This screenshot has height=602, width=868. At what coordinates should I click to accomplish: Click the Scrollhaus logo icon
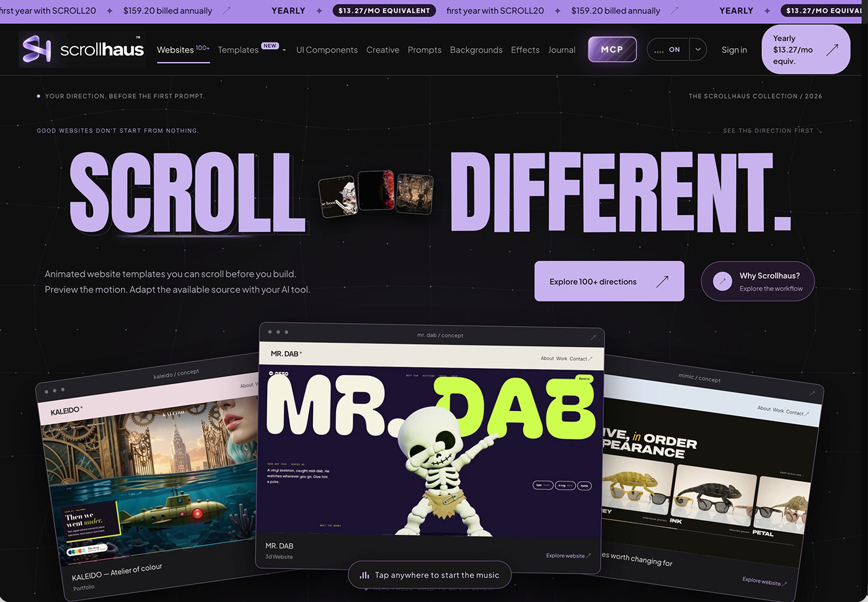[x=37, y=49]
